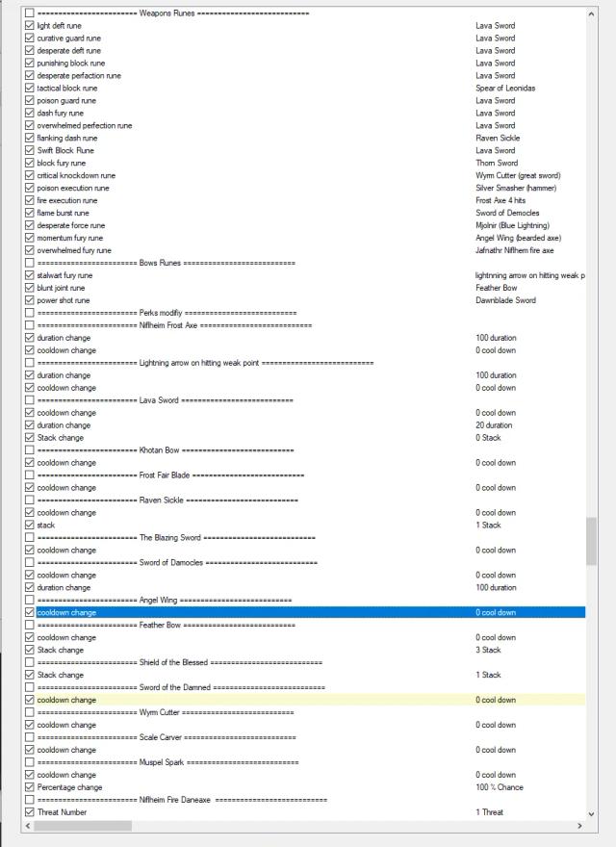
Task: Click Wyrm Cutter (great sword) value
Action: (x=518, y=175)
